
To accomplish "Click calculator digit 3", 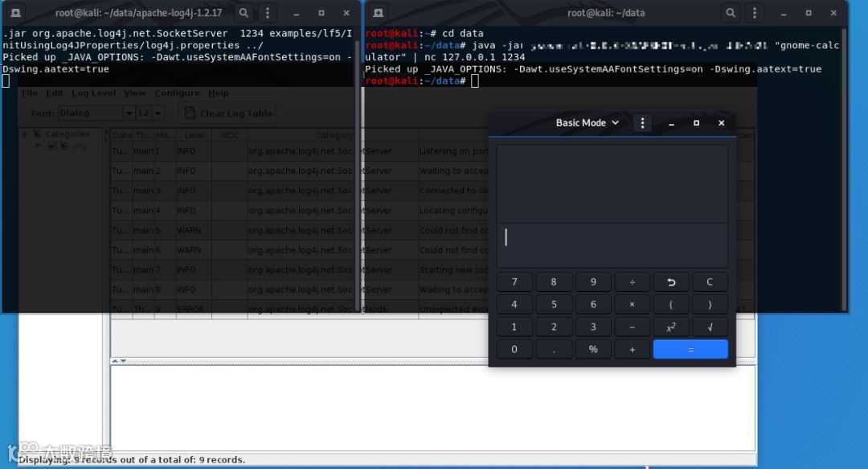I will [593, 327].
